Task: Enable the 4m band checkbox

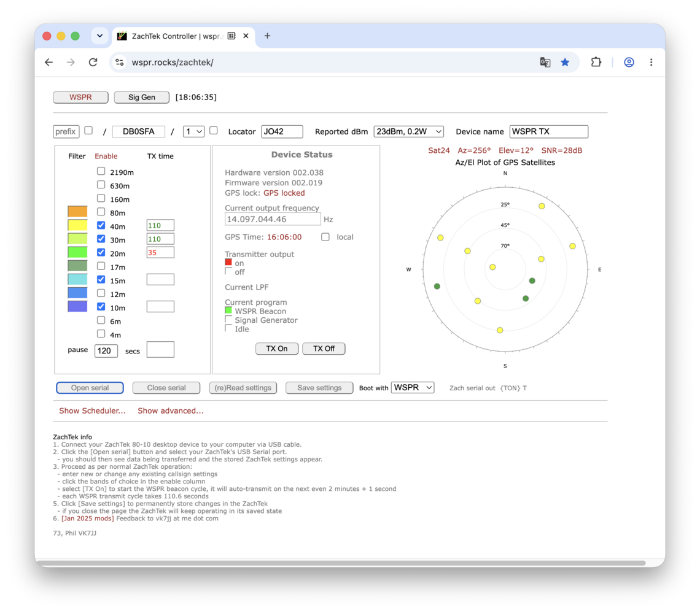Action: [101, 334]
